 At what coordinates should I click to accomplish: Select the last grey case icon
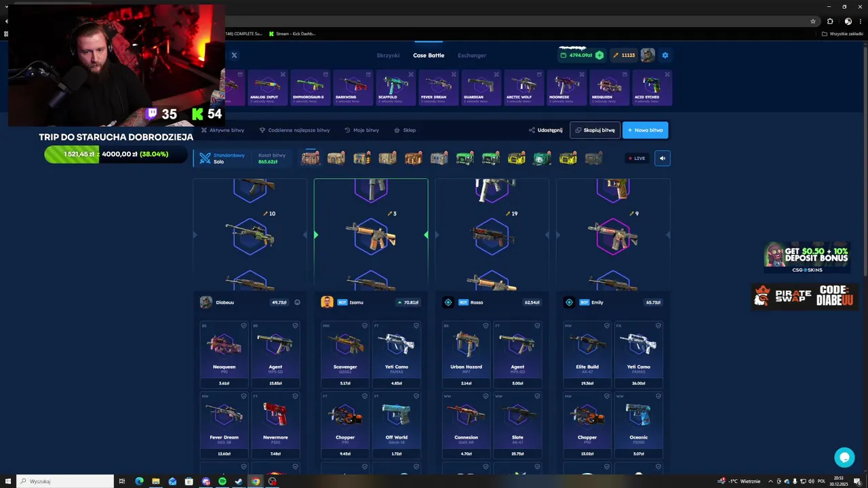(x=593, y=158)
